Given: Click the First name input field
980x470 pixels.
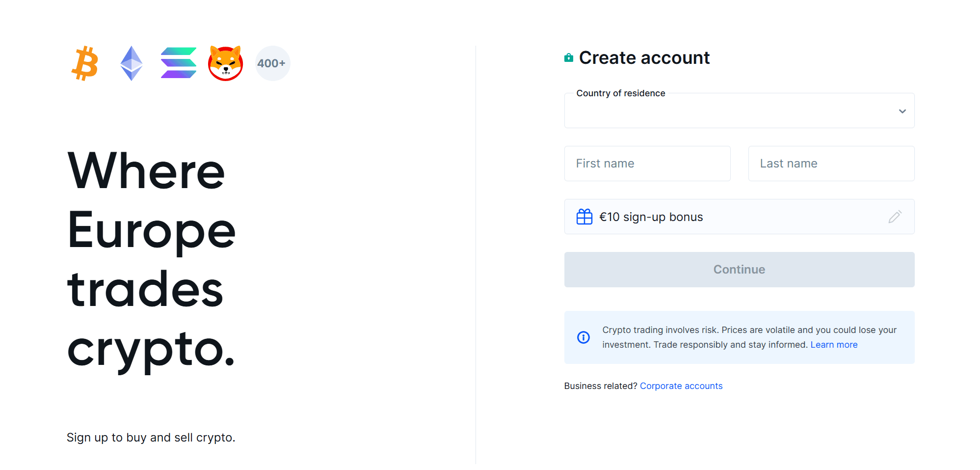Looking at the screenshot, I should pyautogui.click(x=647, y=163).
